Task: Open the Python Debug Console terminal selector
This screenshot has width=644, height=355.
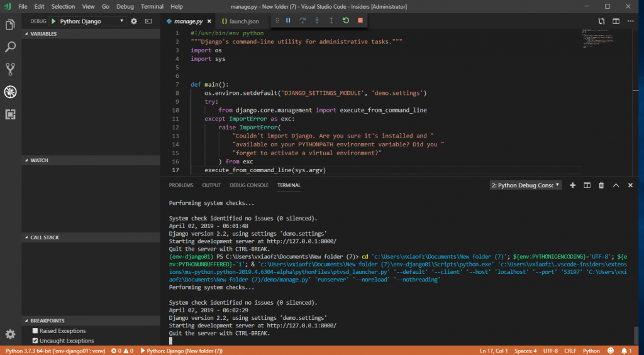Action: [525, 185]
